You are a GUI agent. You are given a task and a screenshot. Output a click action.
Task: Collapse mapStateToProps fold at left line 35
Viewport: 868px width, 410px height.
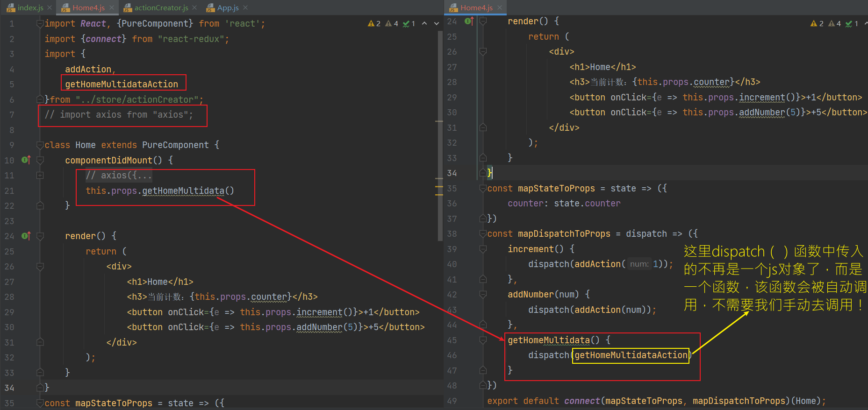pos(40,403)
